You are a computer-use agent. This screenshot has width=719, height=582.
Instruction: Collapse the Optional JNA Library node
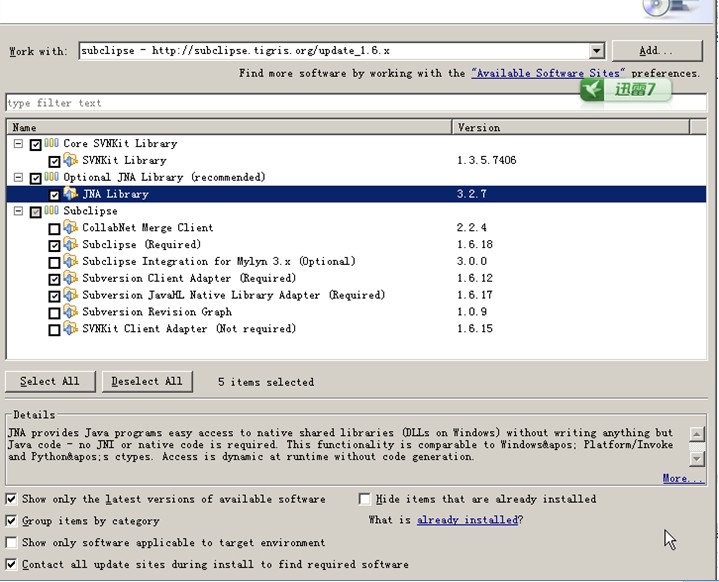click(18, 177)
